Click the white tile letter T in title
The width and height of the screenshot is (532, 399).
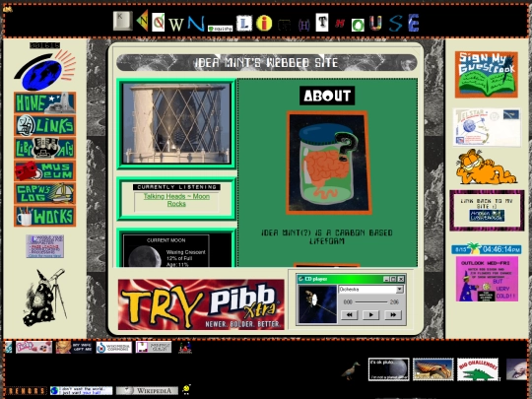pyautogui.click(x=322, y=23)
